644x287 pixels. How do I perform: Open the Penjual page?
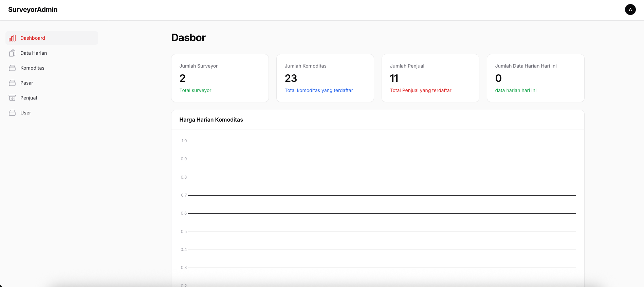point(29,98)
